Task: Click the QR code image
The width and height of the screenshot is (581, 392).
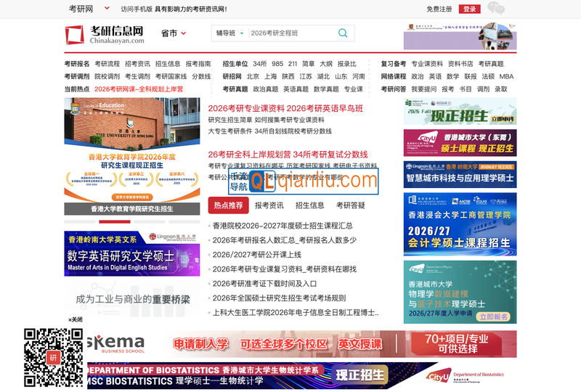Action: (x=53, y=358)
